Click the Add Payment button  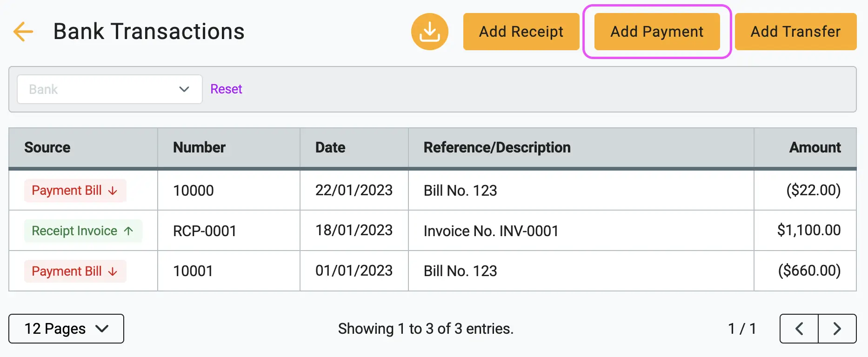click(657, 32)
